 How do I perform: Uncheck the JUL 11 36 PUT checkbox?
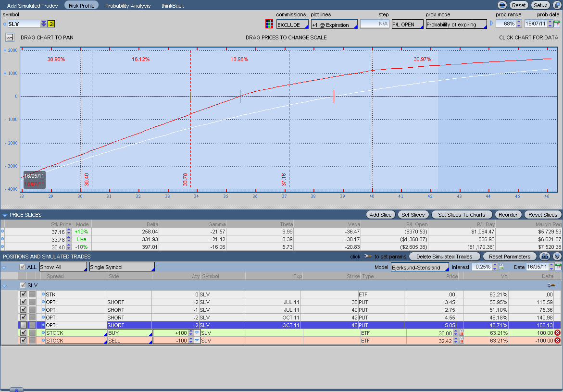click(24, 302)
